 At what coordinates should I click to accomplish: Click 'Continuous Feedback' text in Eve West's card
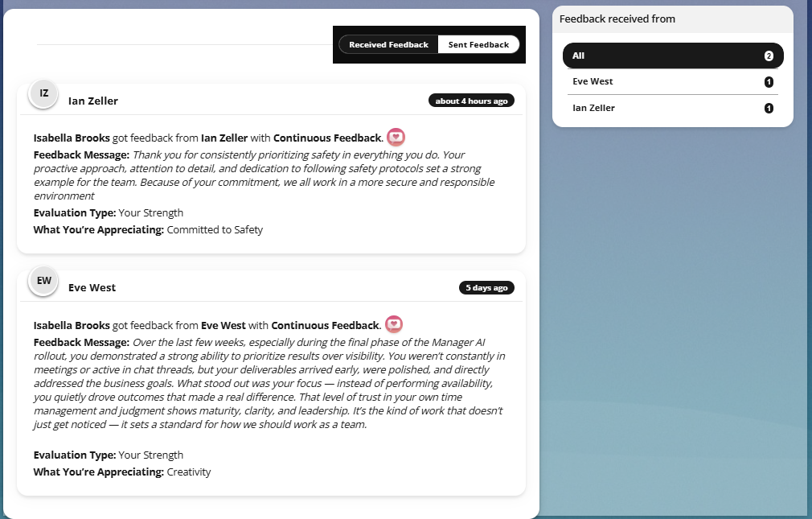pyautogui.click(x=326, y=326)
